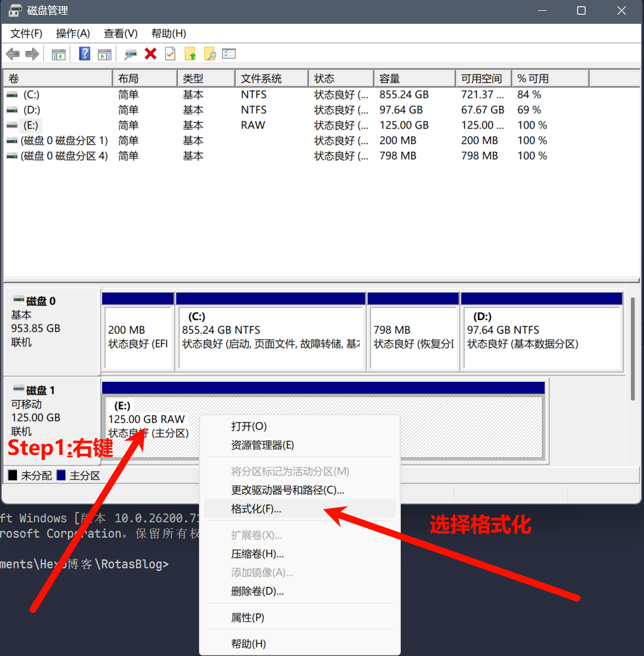Click the properties checkmark page icon

point(170,54)
